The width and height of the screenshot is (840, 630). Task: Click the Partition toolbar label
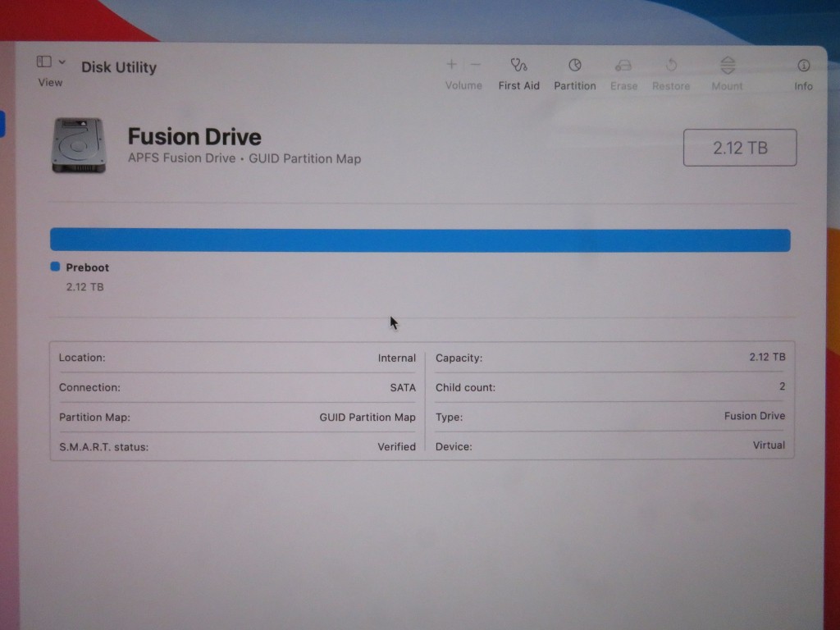pyautogui.click(x=575, y=85)
